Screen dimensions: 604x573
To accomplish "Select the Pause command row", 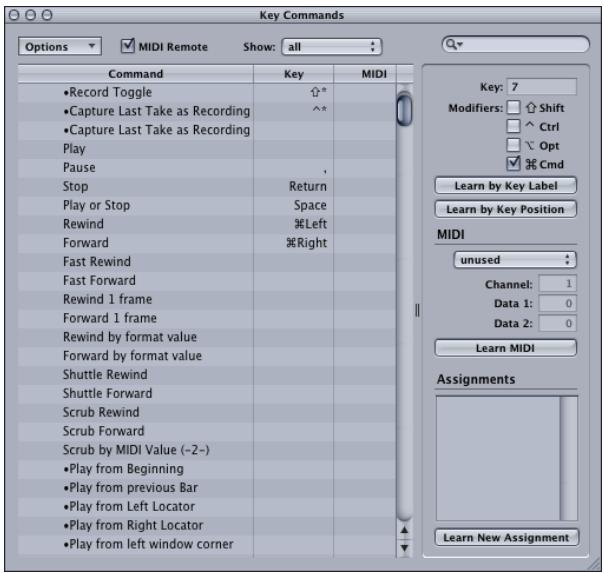I will [x=206, y=168].
